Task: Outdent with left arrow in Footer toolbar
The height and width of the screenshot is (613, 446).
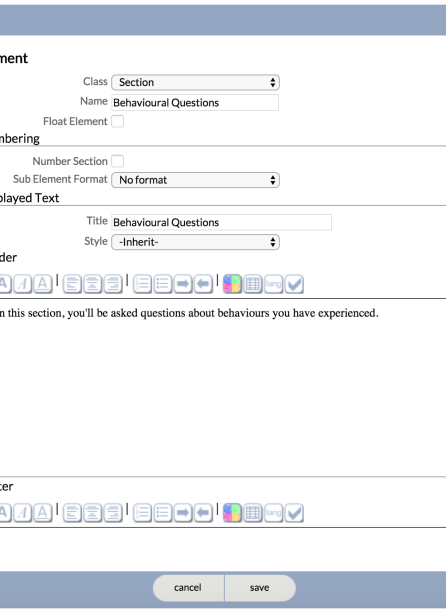Action: pyautogui.click(x=203, y=513)
